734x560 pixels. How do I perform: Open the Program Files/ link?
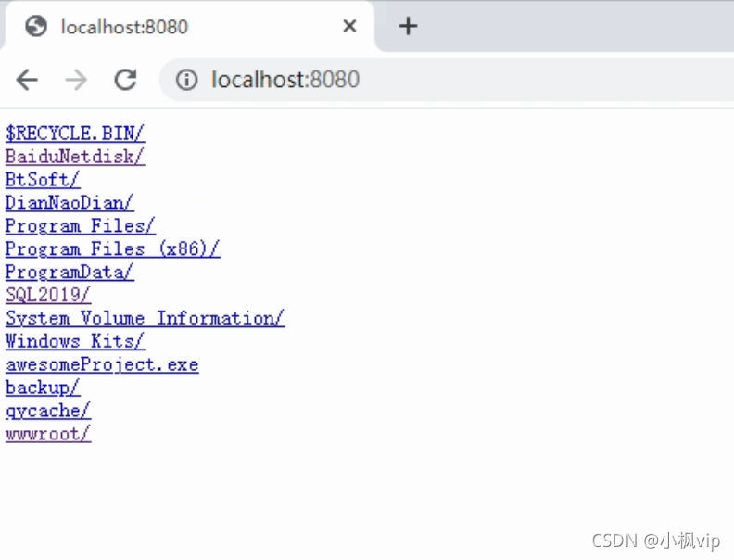click(x=80, y=225)
